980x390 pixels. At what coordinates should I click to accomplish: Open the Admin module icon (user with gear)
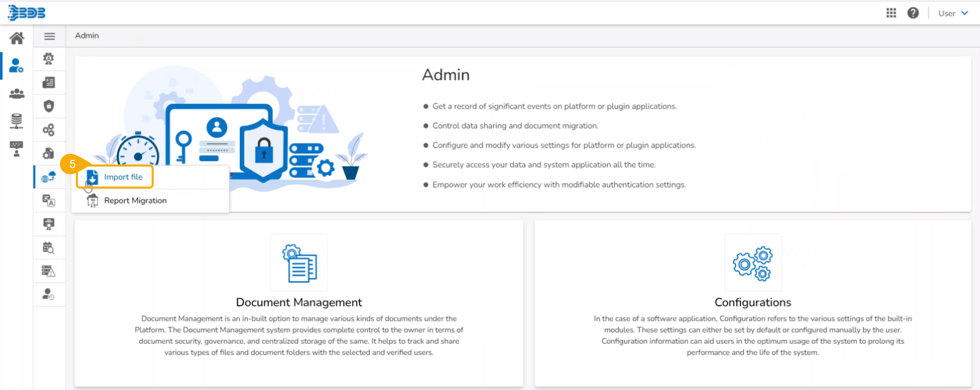16,66
